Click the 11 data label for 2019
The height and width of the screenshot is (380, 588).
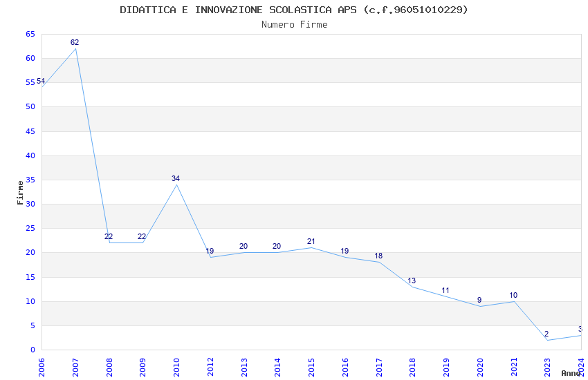pyautogui.click(x=445, y=290)
